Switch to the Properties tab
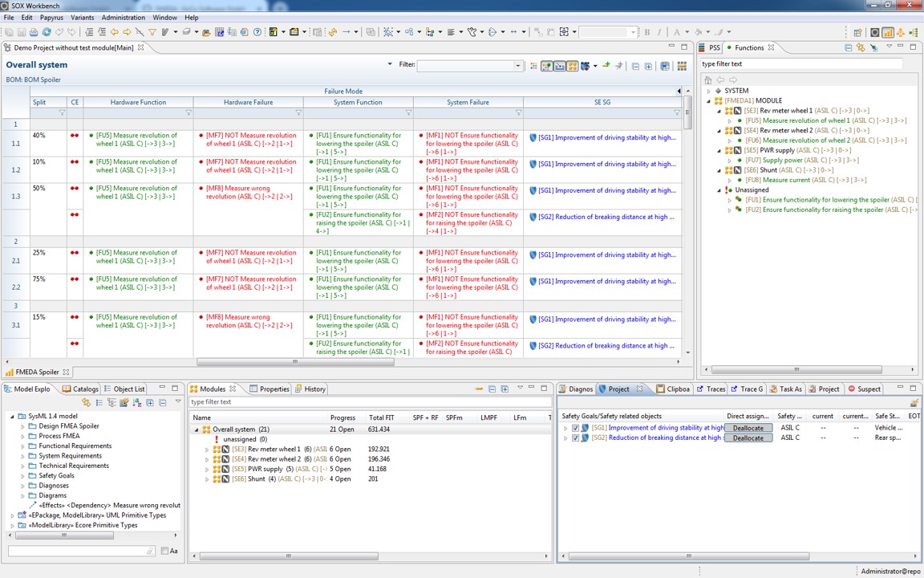This screenshot has height=578, width=924. (x=274, y=389)
